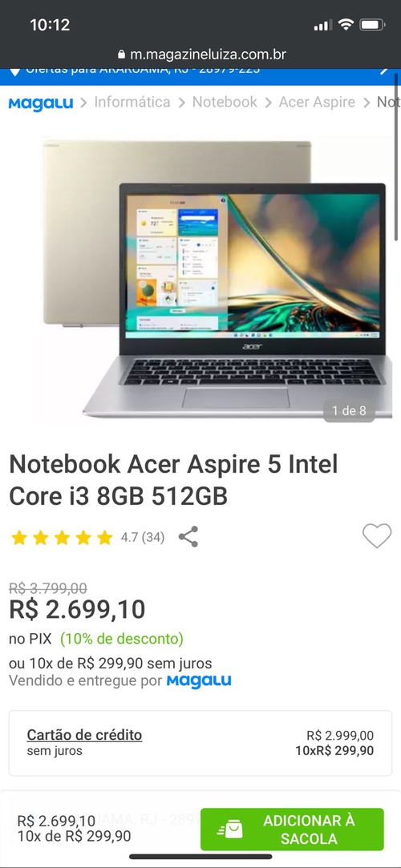
Task: Open the star rating reviews 4.7 (34)
Action: (87, 538)
